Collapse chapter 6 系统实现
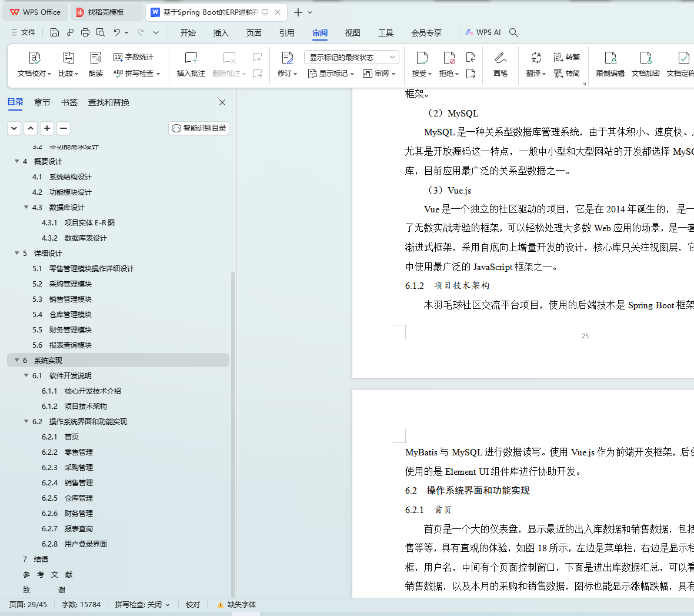The image size is (694, 616). click(x=17, y=360)
